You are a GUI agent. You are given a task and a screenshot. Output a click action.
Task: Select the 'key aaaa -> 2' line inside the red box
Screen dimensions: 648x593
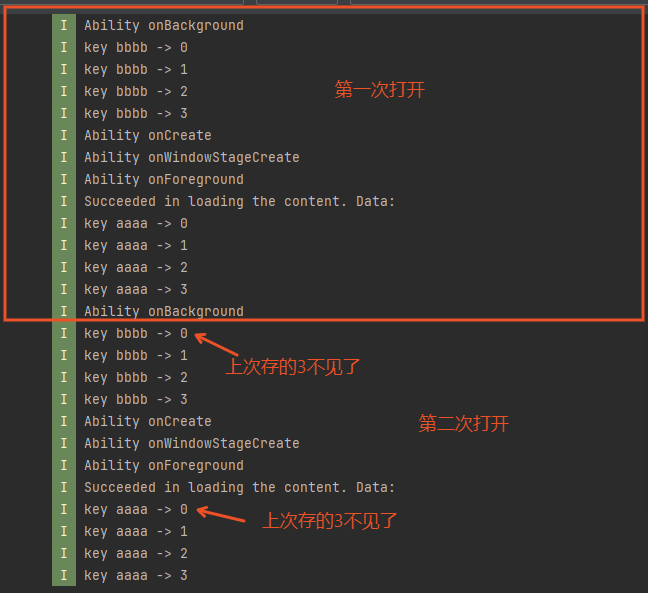click(136, 267)
